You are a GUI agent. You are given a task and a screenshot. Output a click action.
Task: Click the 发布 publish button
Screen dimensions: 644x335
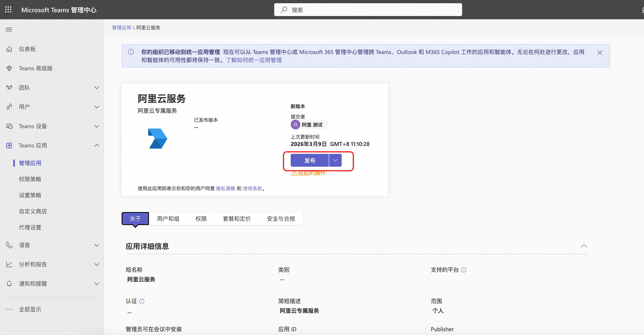click(310, 160)
